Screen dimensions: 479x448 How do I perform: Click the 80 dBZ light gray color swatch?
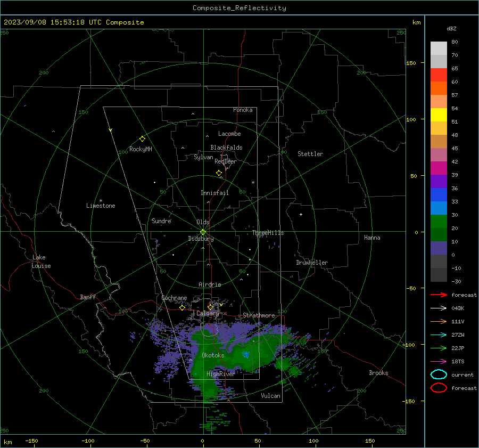pyautogui.click(x=439, y=48)
